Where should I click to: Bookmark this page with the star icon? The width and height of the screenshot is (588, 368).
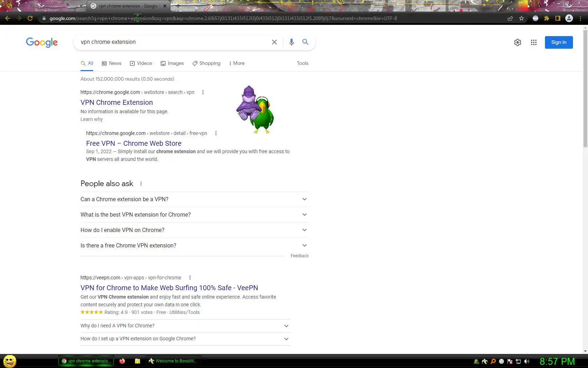[521, 18]
